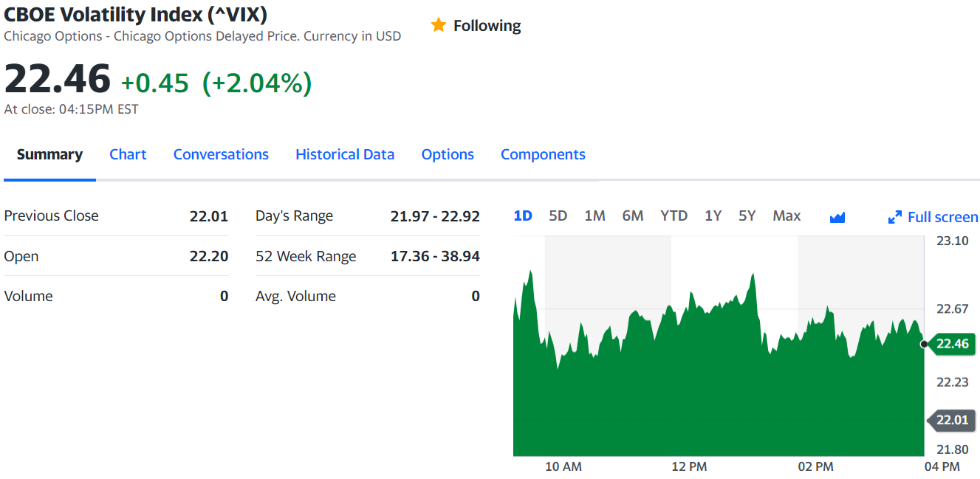980x479 pixels.
Task: Click the Volume label in the table
Action: 28,296
